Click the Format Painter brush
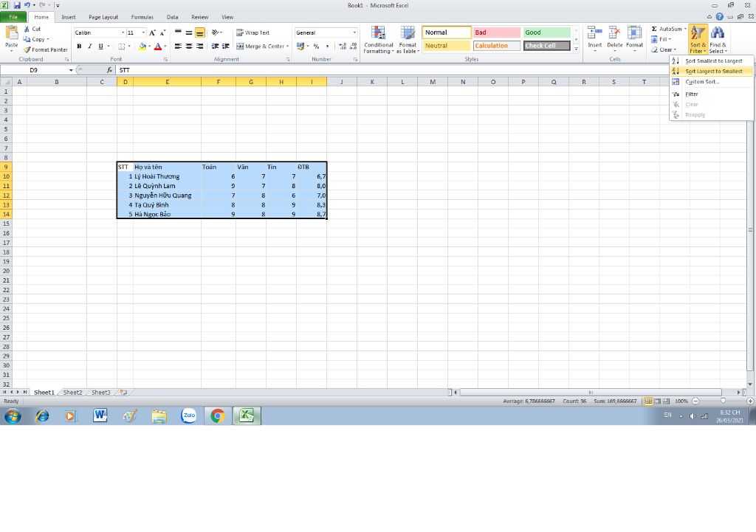The width and height of the screenshot is (756, 532). click(x=27, y=49)
